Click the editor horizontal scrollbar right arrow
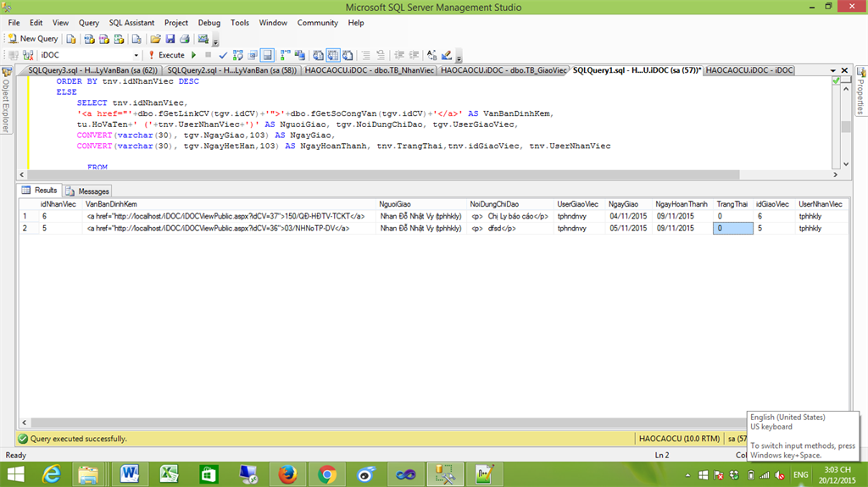Image resolution: width=868 pixels, height=487 pixels. pos(835,174)
